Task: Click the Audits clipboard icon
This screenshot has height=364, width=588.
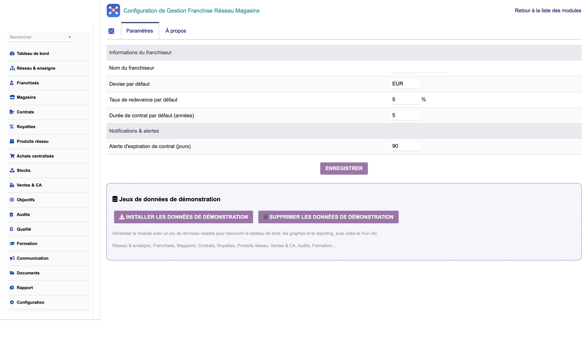Action: pyautogui.click(x=11, y=214)
